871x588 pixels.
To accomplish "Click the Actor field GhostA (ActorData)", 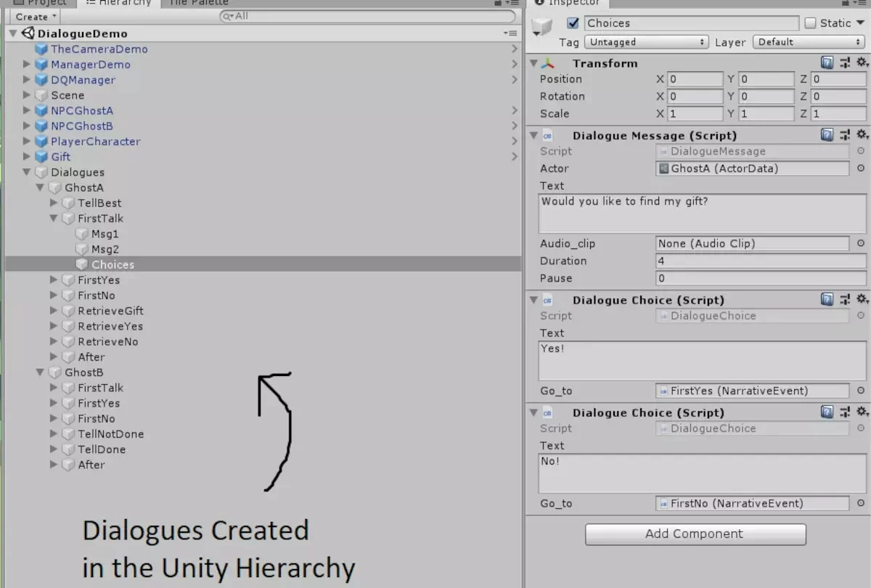I will [x=752, y=168].
